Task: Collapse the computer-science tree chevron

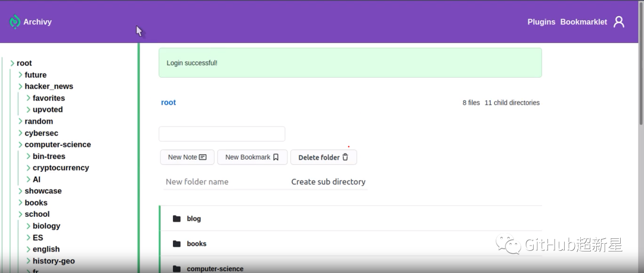Action: tap(20, 145)
